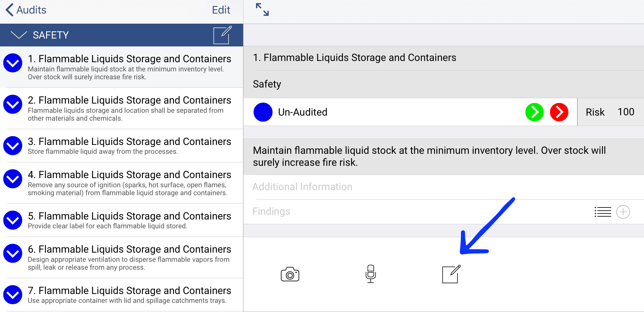Expand the status circle chevron for item 6
The width and height of the screenshot is (644, 312).
tap(13, 253)
